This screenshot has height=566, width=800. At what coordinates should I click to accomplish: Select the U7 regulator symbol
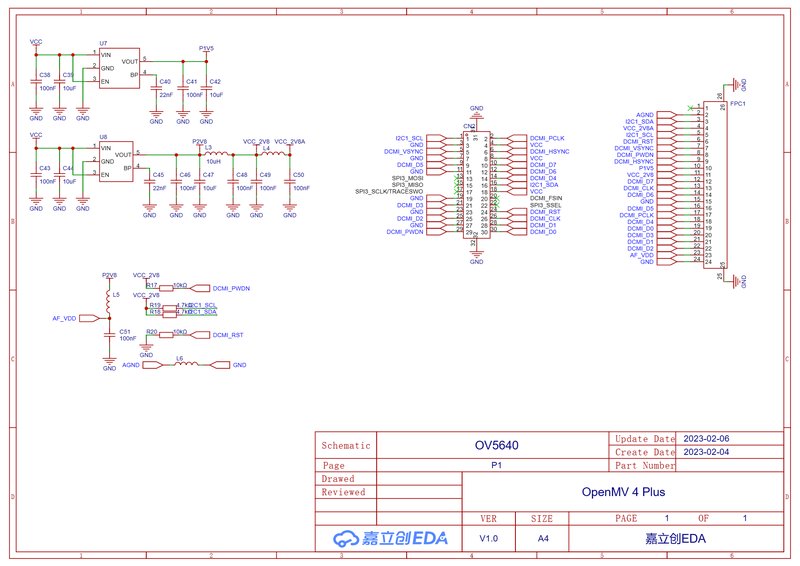pos(119,68)
